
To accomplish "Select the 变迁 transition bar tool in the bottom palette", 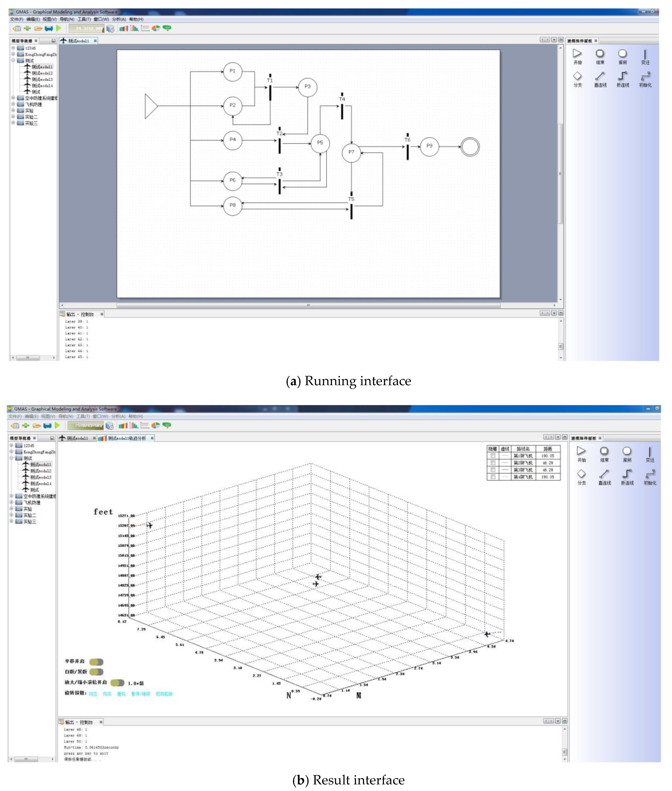I will pos(650,452).
